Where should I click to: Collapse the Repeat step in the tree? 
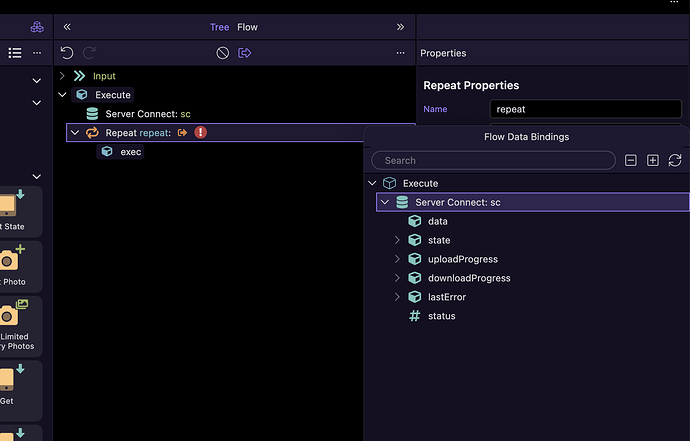pos(74,133)
